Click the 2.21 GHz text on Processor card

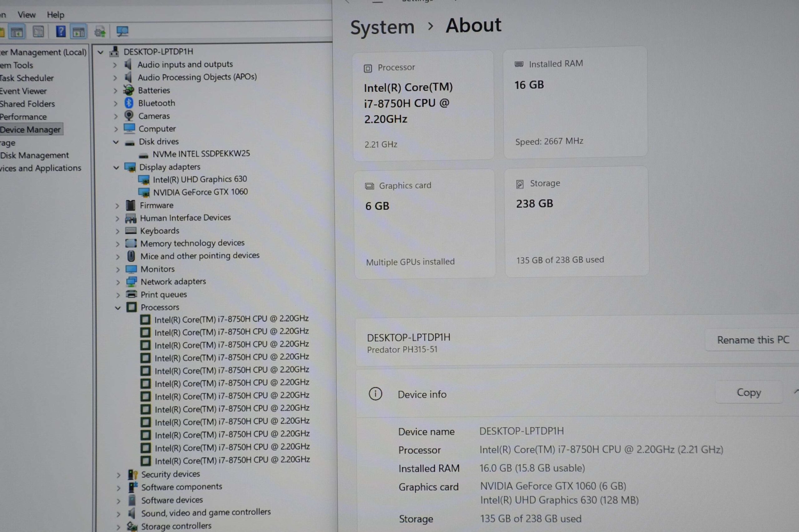click(x=381, y=144)
